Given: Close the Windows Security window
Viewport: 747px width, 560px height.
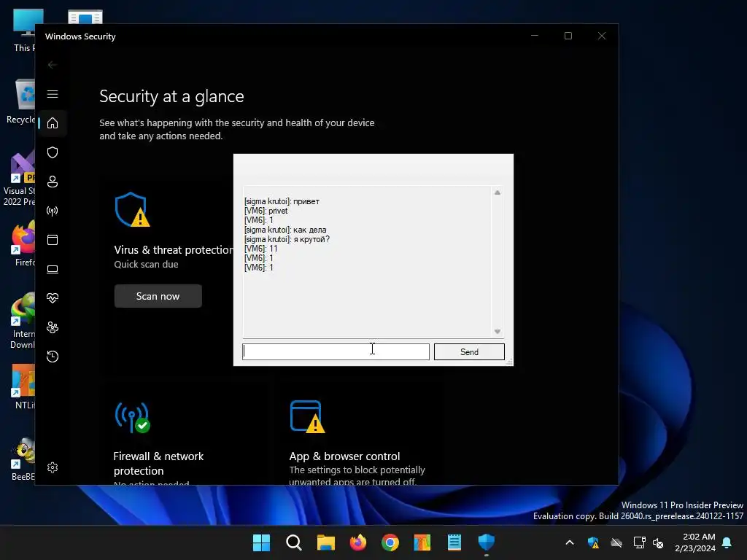Looking at the screenshot, I should pyautogui.click(x=602, y=36).
